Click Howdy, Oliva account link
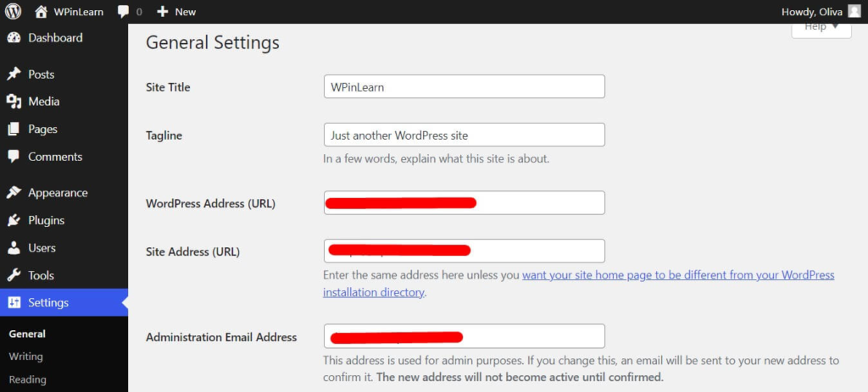Screen dimensions: 868x392 tap(811, 12)
